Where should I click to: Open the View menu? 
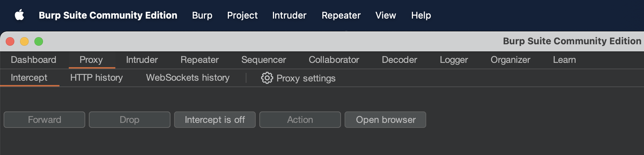click(x=385, y=15)
